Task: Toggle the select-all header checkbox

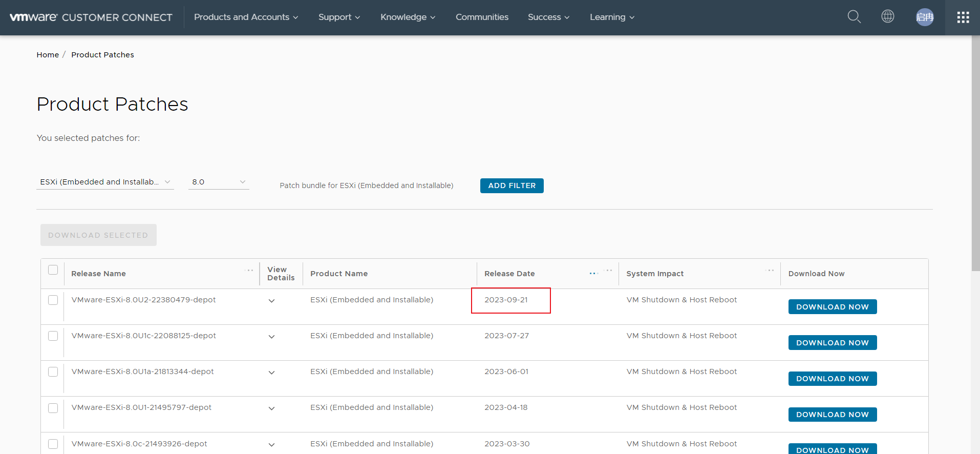Action: [x=53, y=270]
